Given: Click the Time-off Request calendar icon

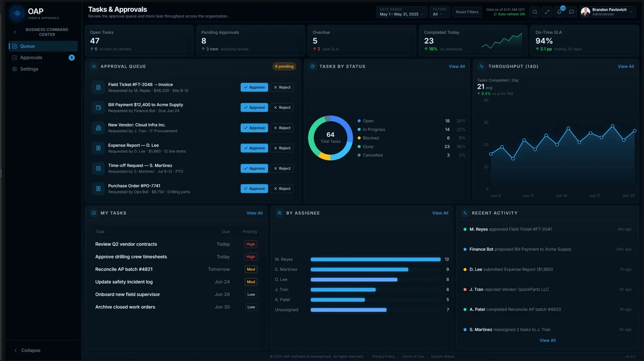Looking at the screenshot, I should point(98,168).
